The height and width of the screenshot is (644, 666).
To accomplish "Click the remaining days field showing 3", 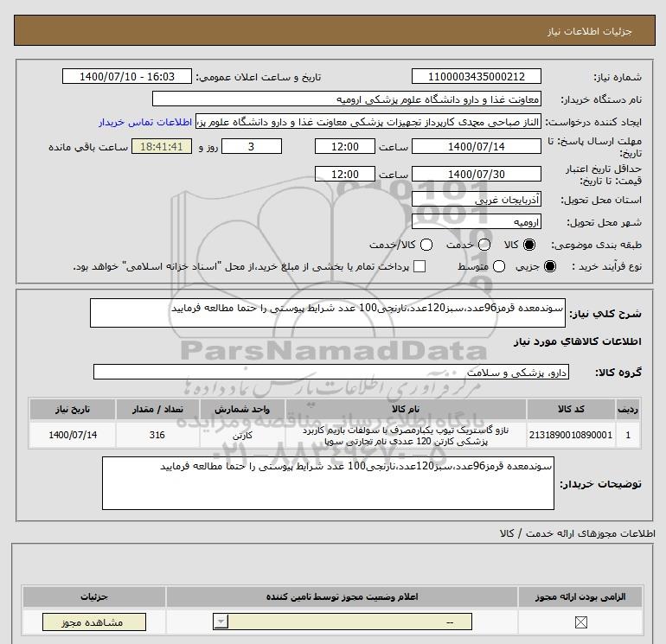I will click(x=252, y=146).
